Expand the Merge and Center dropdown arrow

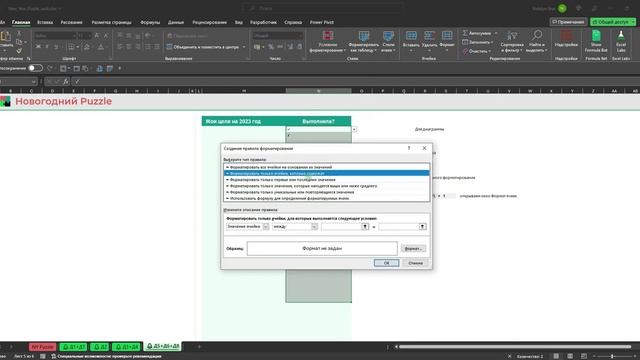(244, 47)
